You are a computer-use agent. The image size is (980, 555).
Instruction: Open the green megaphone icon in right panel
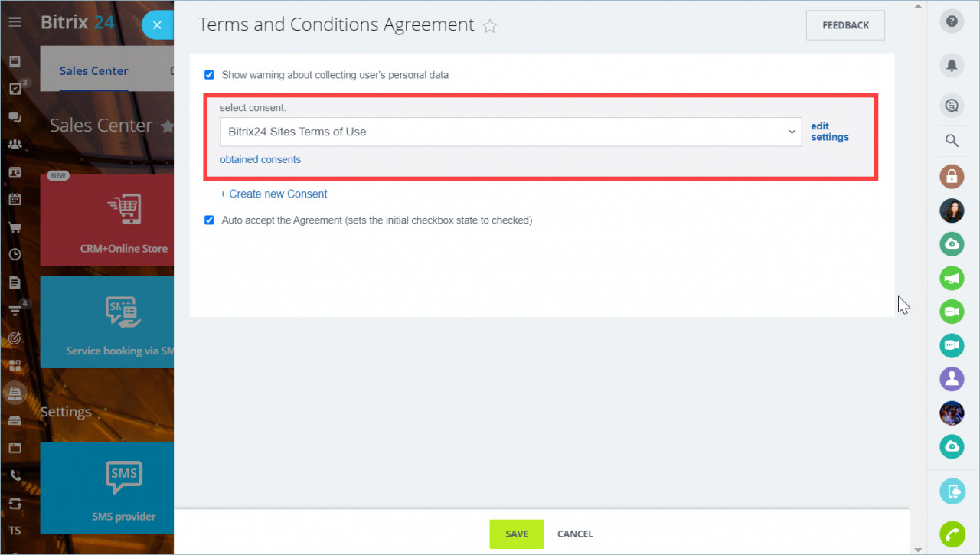952,277
